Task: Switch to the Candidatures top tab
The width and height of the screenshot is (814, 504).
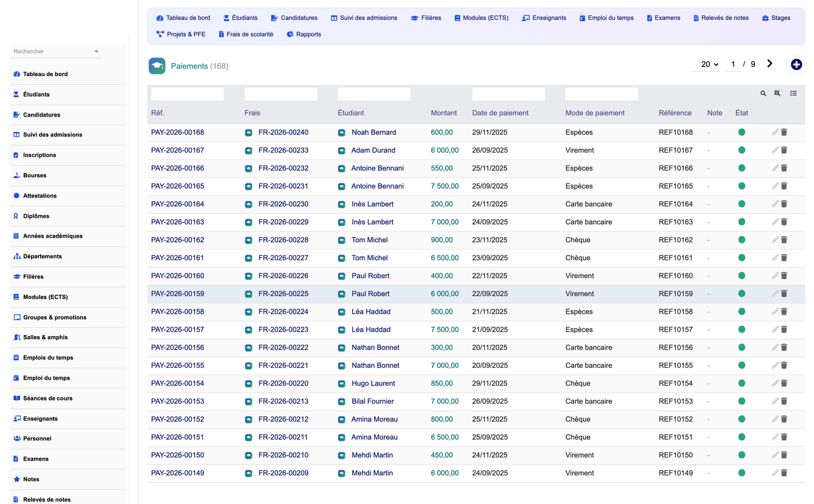Action: [294, 18]
